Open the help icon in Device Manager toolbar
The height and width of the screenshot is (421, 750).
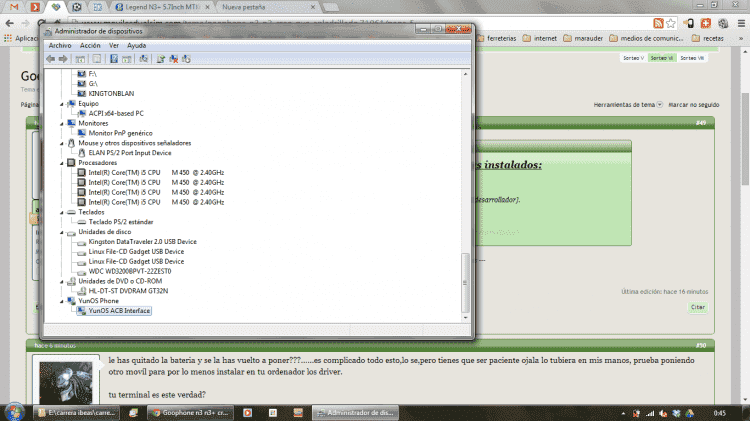coord(114,59)
